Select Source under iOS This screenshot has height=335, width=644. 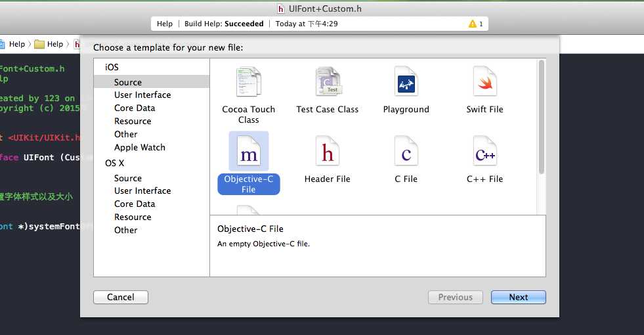tap(152, 82)
